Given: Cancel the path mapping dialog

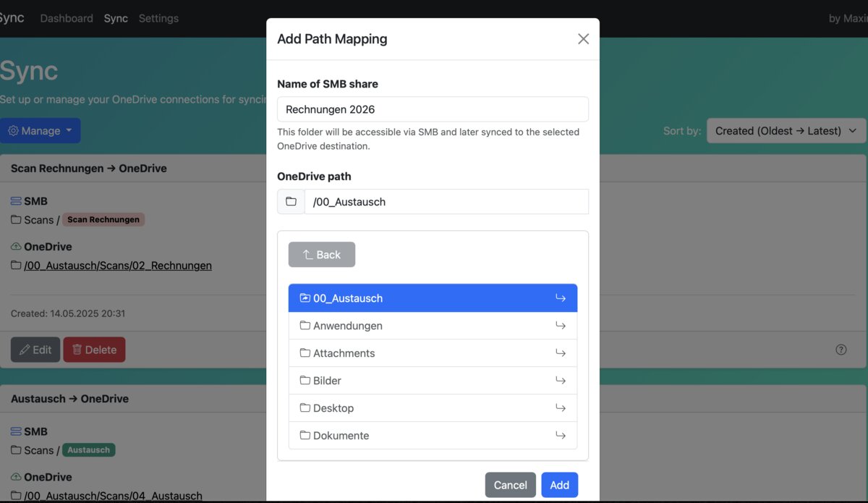Looking at the screenshot, I should coord(510,485).
